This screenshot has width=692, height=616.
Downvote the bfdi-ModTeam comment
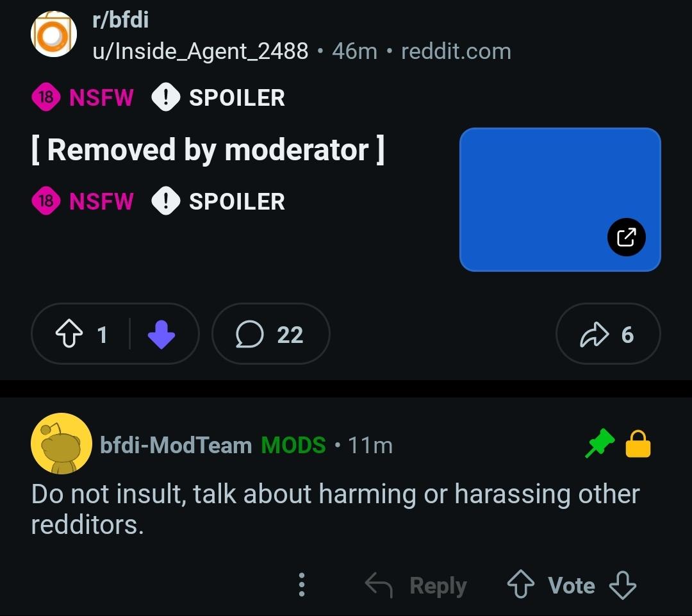coord(622,585)
